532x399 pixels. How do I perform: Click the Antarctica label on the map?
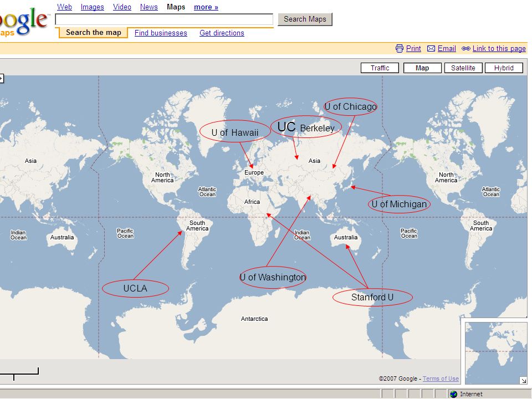254,319
